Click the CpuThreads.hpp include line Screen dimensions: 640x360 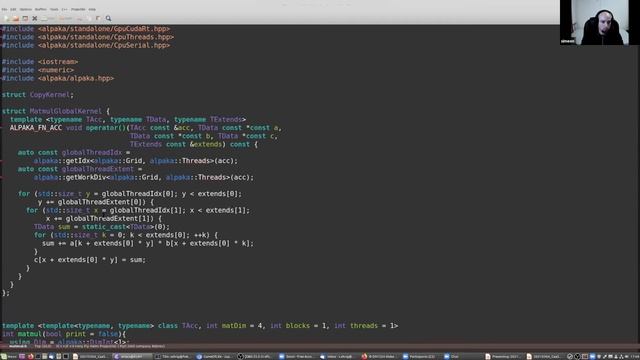pyautogui.click(x=88, y=37)
